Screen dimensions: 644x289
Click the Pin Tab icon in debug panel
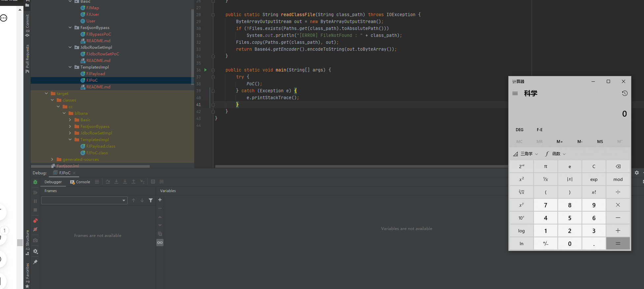35,262
